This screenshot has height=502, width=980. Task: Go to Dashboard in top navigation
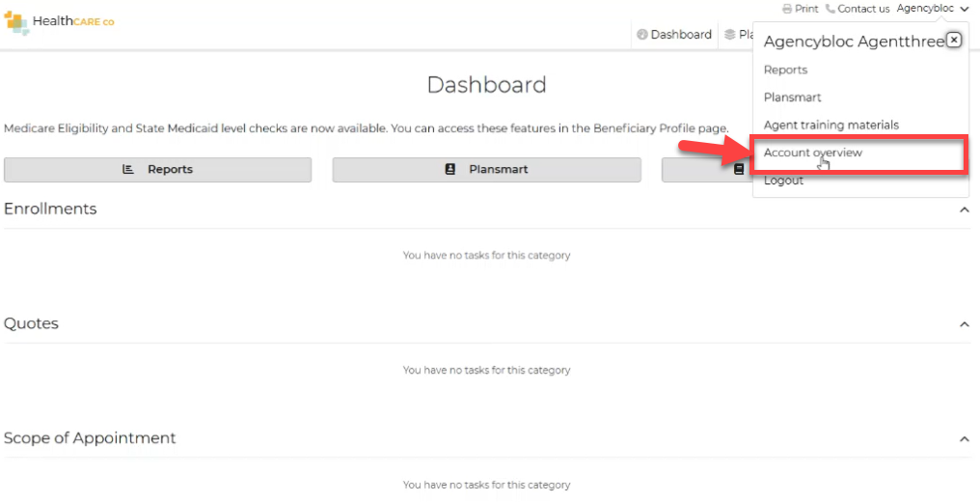[x=673, y=35]
